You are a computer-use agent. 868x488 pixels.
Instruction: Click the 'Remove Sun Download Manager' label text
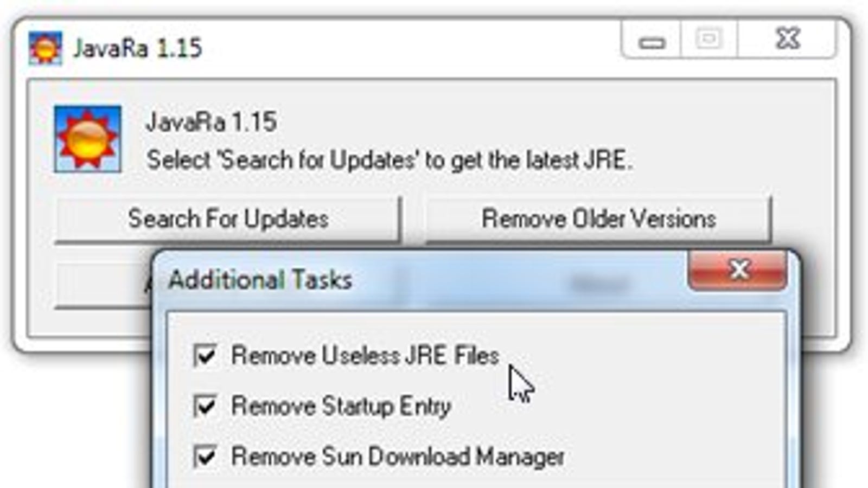[x=398, y=457]
